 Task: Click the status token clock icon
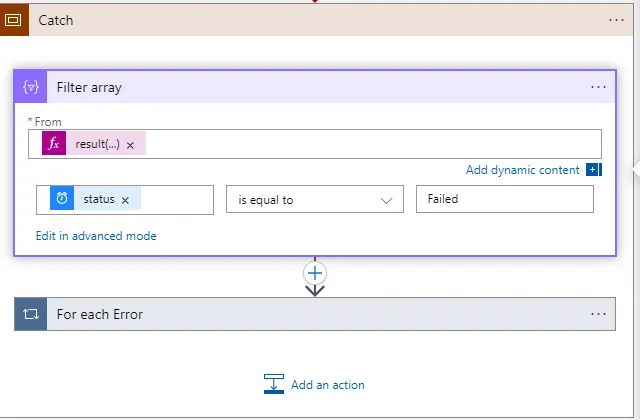pos(62,199)
